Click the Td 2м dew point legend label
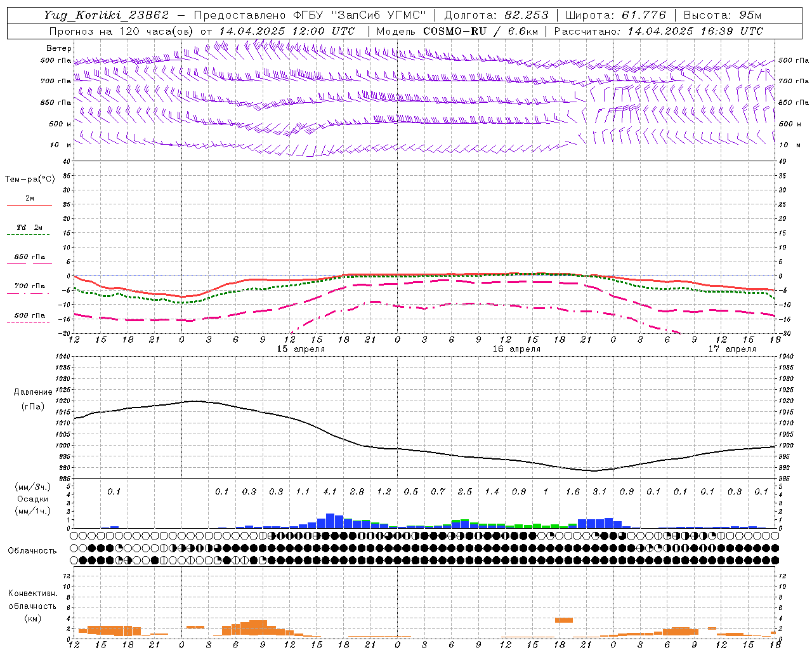 pyautogui.click(x=29, y=227)
